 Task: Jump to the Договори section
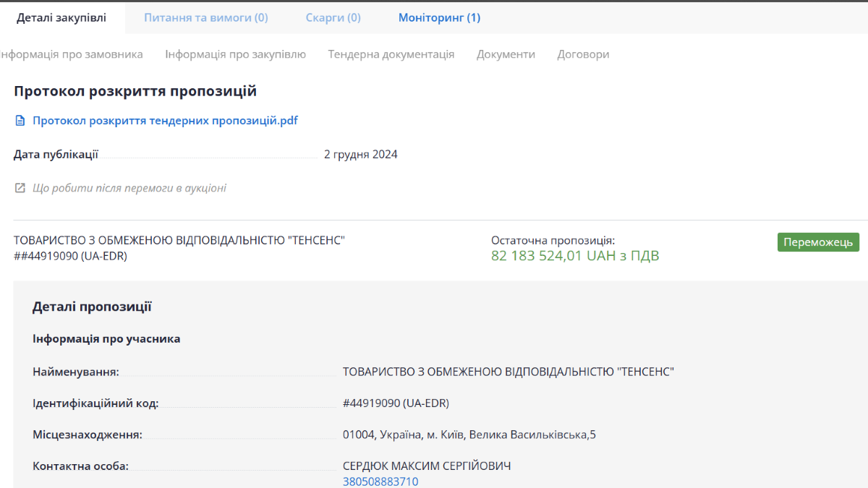pos(583,54)
